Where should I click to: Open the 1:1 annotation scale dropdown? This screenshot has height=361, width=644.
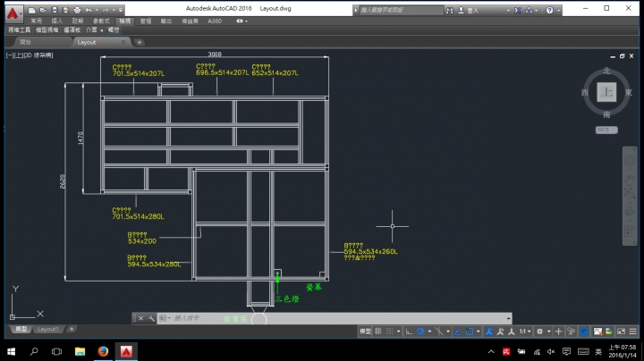tap(525, 331)
